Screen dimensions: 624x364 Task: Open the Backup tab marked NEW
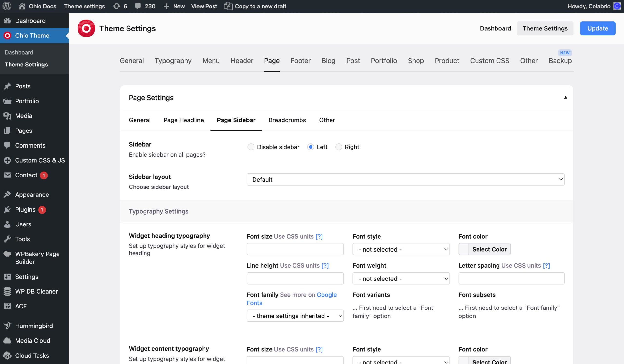(560, 61)
